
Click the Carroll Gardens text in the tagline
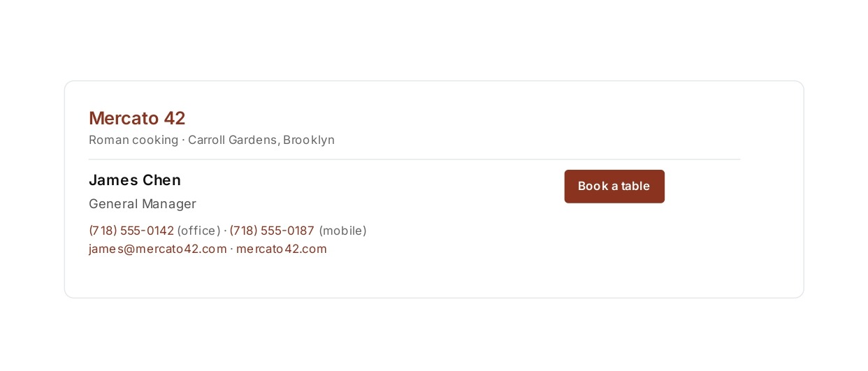point(233,140)
